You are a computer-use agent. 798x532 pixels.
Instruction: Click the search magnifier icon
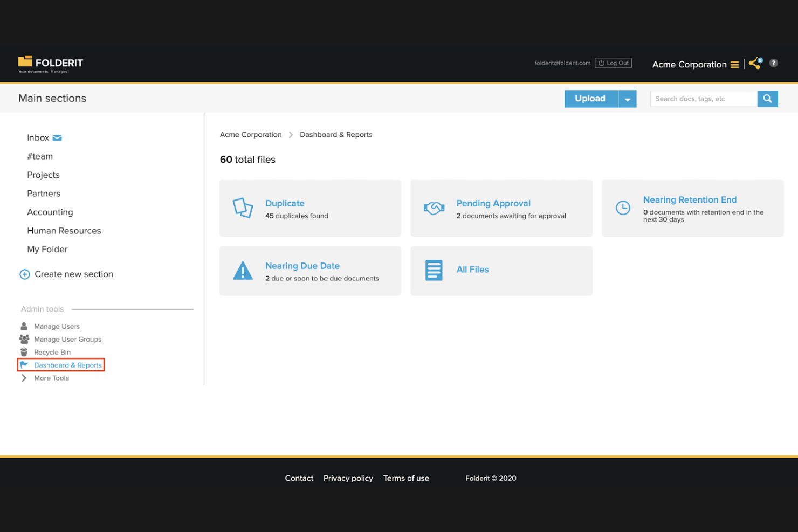pyautogui.click(x=767, y=99)
